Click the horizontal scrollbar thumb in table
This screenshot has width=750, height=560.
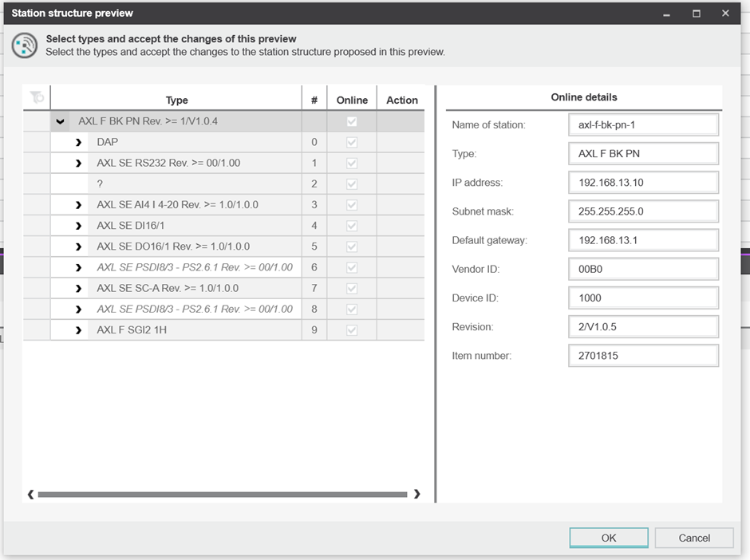[222, 495]
